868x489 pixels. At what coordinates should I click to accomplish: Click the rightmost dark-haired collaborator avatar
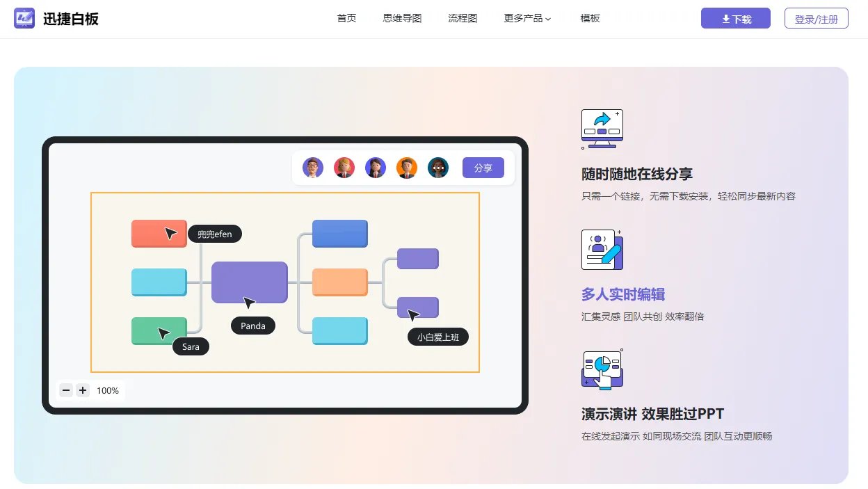pyautogui.click(x=438, y=167)
